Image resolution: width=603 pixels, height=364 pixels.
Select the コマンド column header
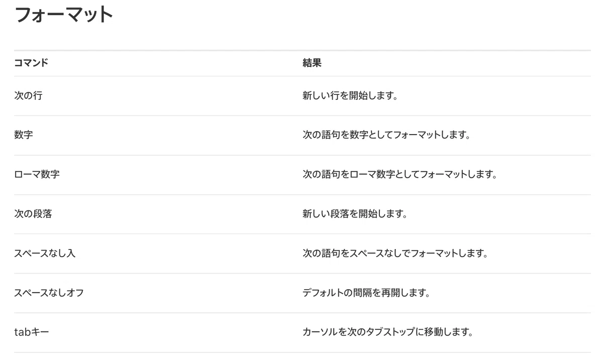tap(31, 63)
